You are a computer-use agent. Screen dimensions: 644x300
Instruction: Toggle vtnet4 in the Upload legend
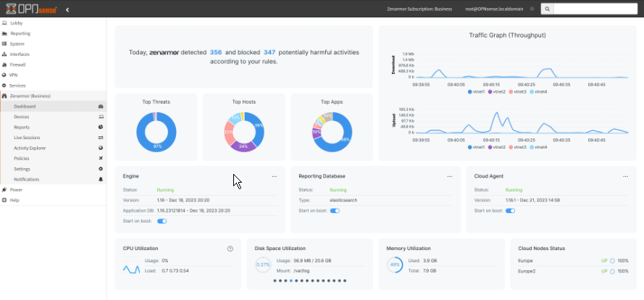click(538, 147)
